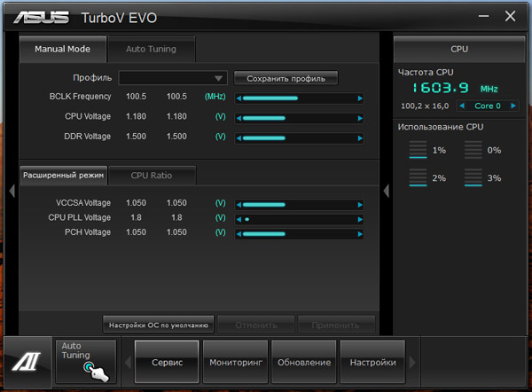Viewport: 532px width, 392px height.
Task: Open the Настройки menu
Action: (x=372, y=362)
